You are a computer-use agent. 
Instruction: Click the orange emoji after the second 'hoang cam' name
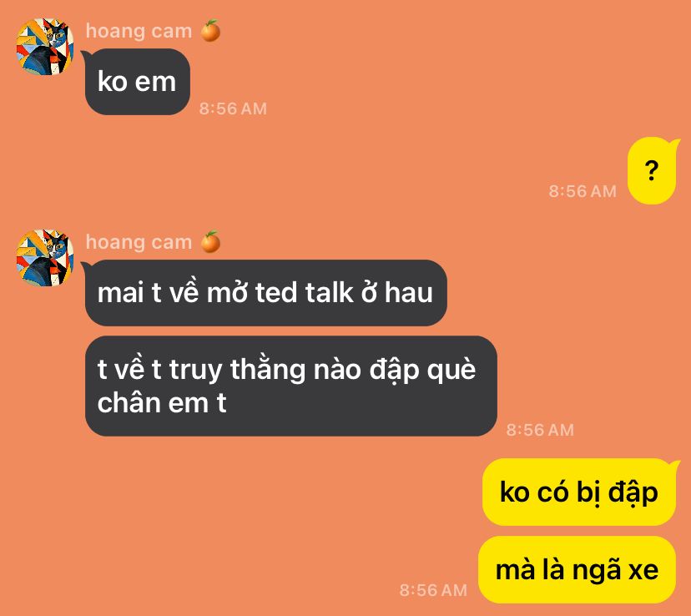tap(210, 242)
